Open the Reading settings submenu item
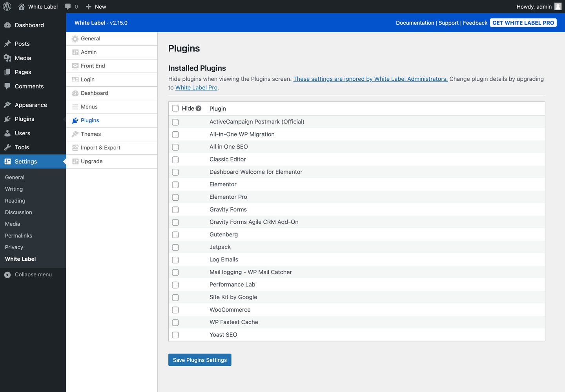The height and width of the screenshot is (392, 565). 15,201
